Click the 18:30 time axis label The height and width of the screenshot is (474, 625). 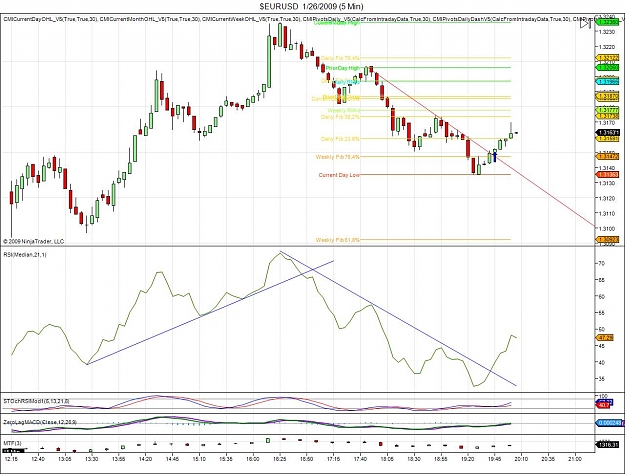click(414, 459)
